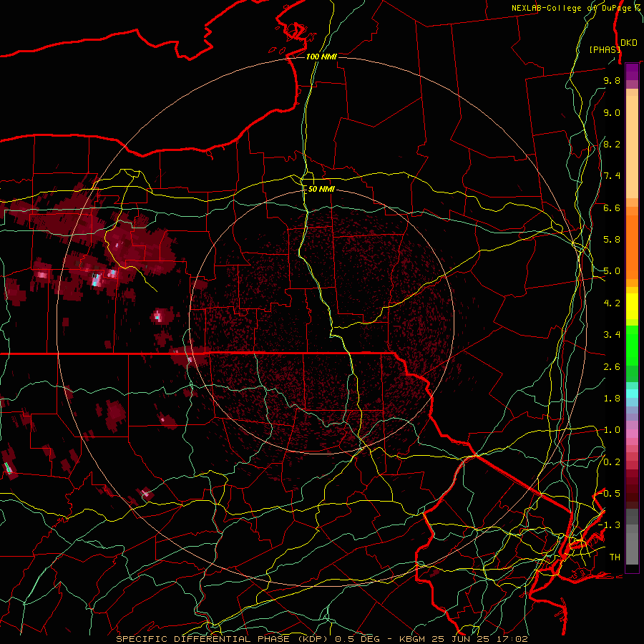The width and height of the screenshot is (644, 644).
Task: Click the -0.5 legend value
Action: (x=610, y=494)
